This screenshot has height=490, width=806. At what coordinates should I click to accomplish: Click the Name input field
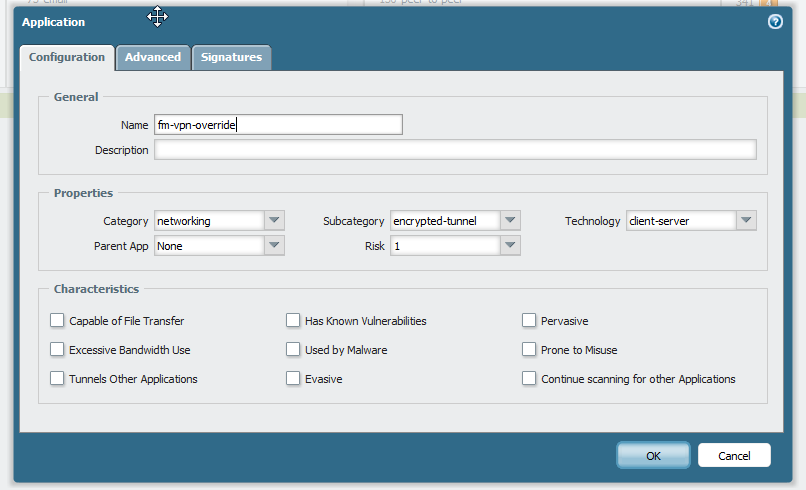point(278,124)
